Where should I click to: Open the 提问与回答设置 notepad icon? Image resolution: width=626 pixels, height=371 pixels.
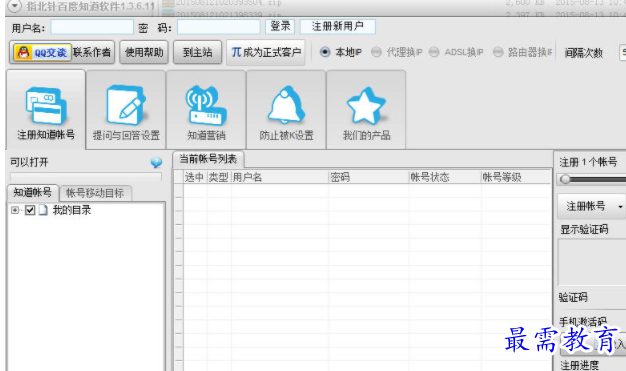tap(126, 110)
